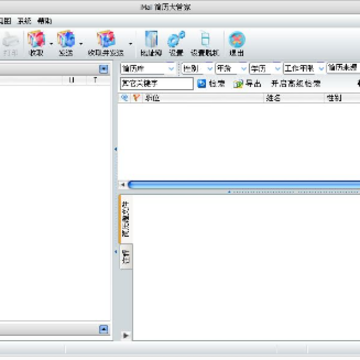Click the Receive (收取) mail icon
360x360 pixels.
36,39
